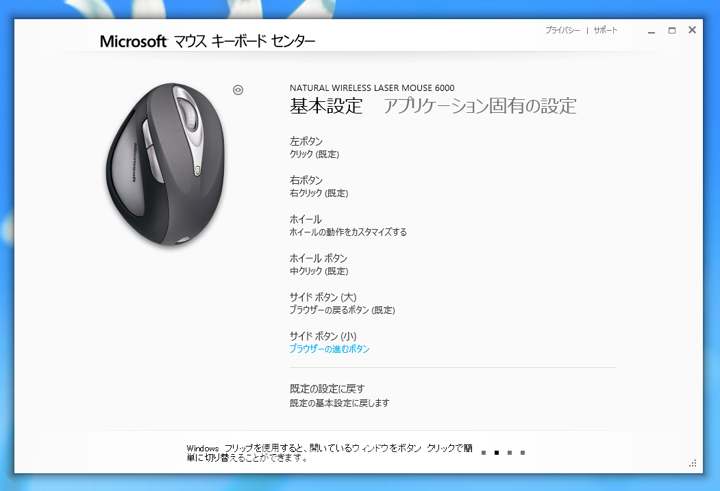Switch to the アプリケーション固有の設定 tab
The image size is (720, 491).
point(480,106)
